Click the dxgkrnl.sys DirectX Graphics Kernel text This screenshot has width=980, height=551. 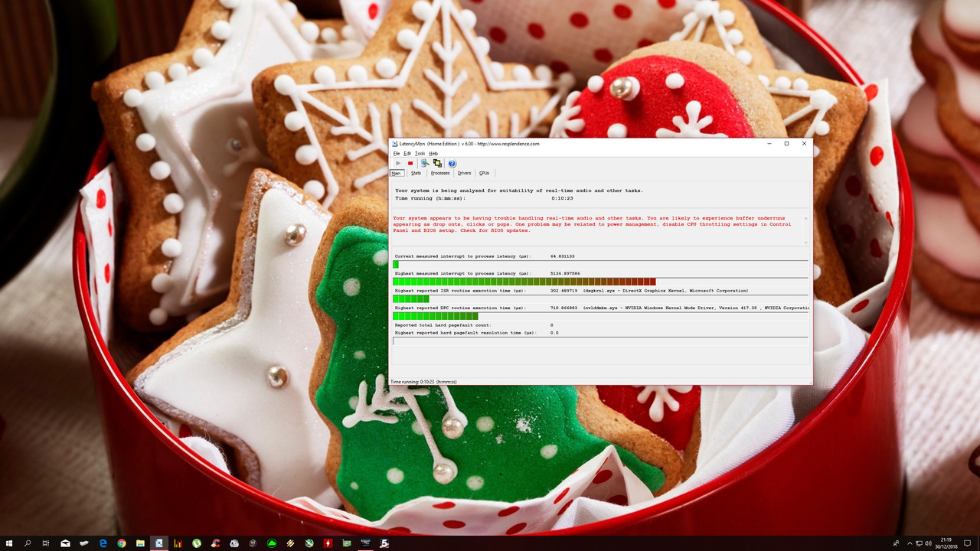coord(665,291)
